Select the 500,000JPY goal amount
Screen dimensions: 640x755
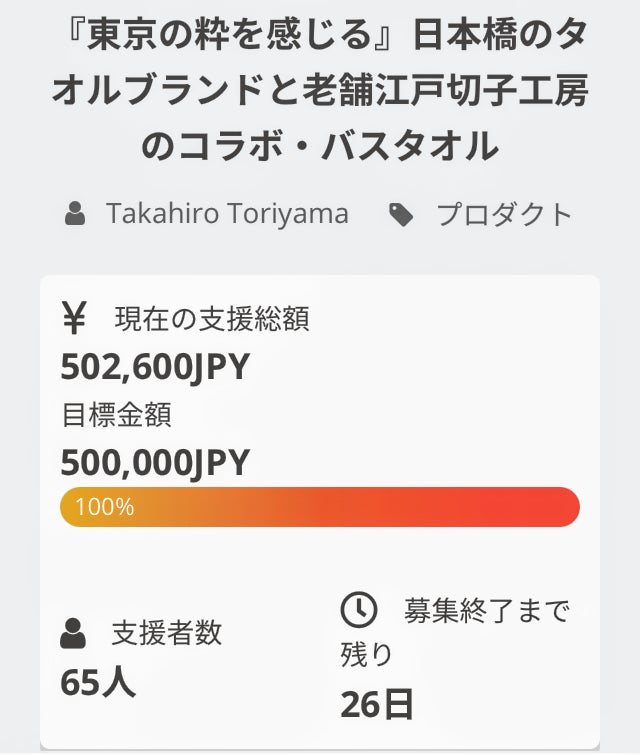[155, 462]
